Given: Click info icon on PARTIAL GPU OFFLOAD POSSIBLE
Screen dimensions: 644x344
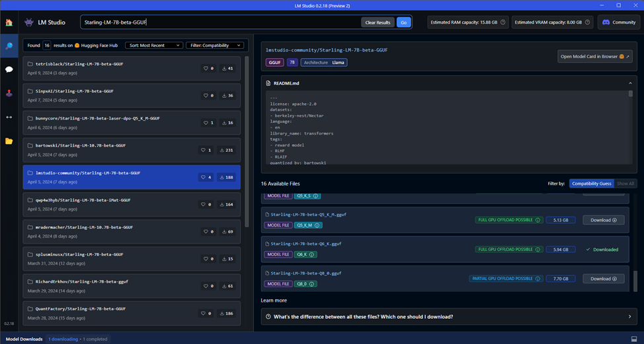Looking at the screenshot, I should coord(537,279).
